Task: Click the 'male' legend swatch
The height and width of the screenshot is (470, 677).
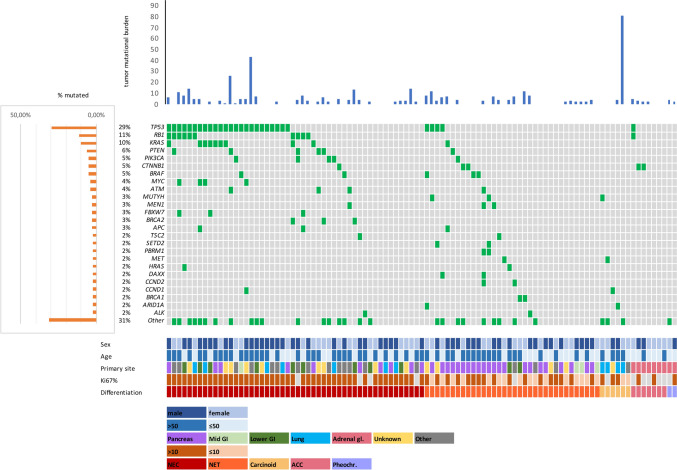Action: [x=186, y=411]
